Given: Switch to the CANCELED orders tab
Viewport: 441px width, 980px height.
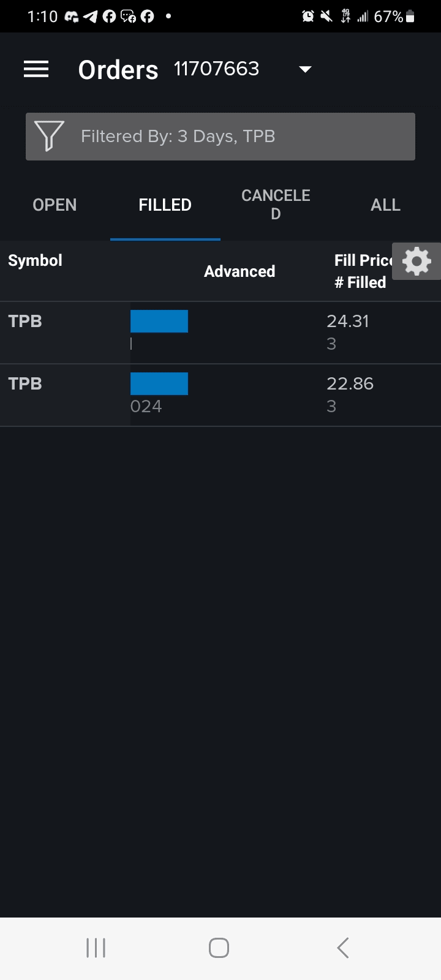Looking at the screenshot, I should [x=276, y=205].
